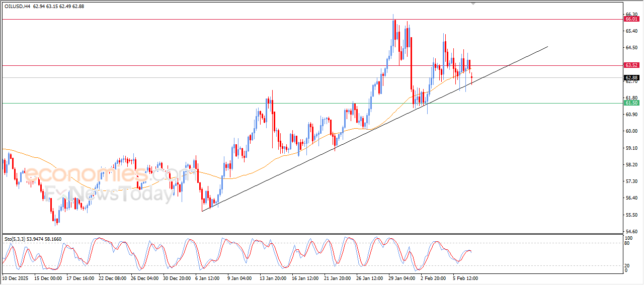Click the 2 Feb 20:00 time label
Screen dimensions: 644x285
(x=433, y=277)
